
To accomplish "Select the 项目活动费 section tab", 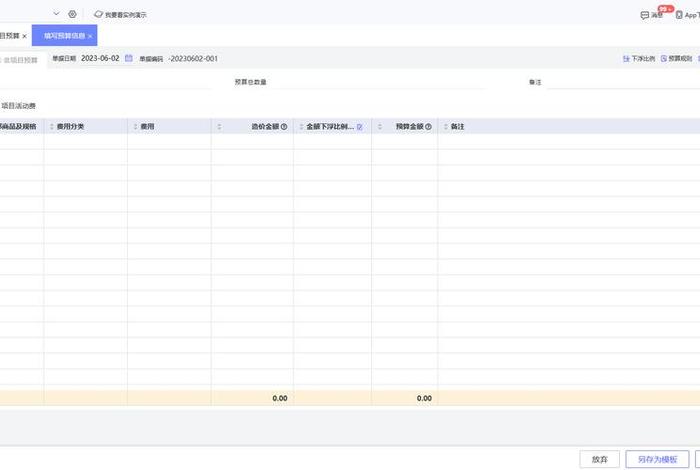I will point(19,105).
